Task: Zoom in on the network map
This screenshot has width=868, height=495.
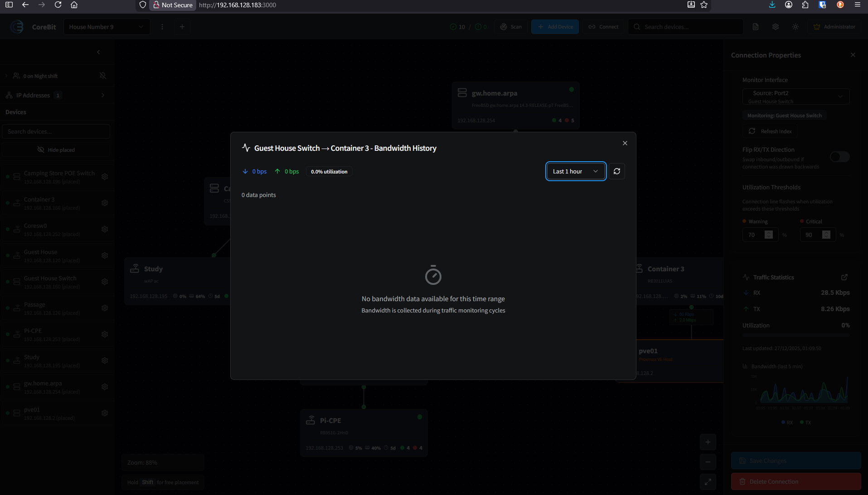Action: 708,442
